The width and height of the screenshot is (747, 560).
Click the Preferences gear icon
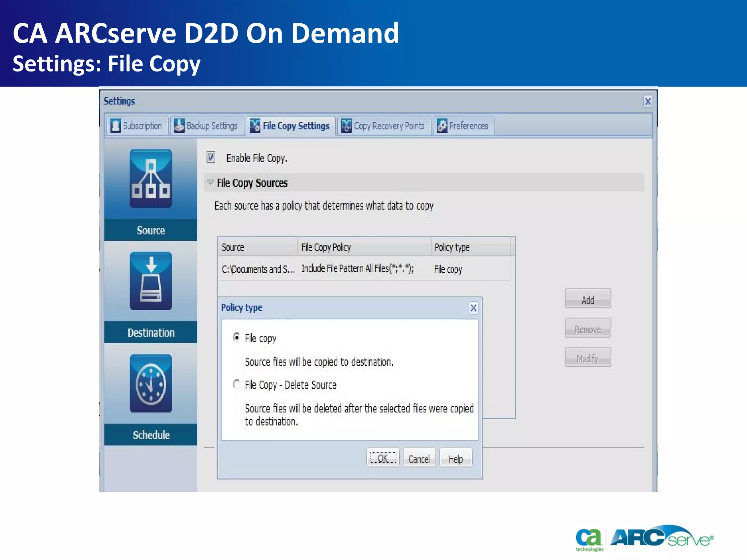pos(442,126)
